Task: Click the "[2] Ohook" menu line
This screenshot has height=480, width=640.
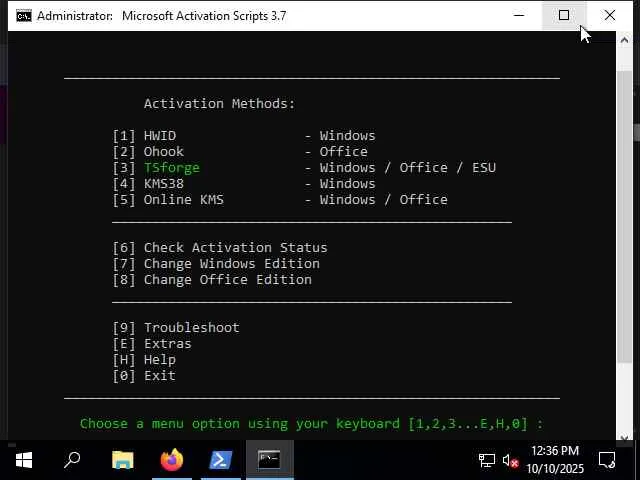Action: 240,151
